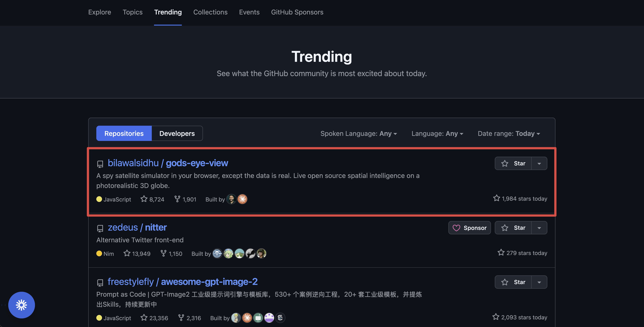Viewport: 644px width, 327px height.
Task: Open the bearded man contributor avatar for gods-eye-view
Action: pos(231,199)
